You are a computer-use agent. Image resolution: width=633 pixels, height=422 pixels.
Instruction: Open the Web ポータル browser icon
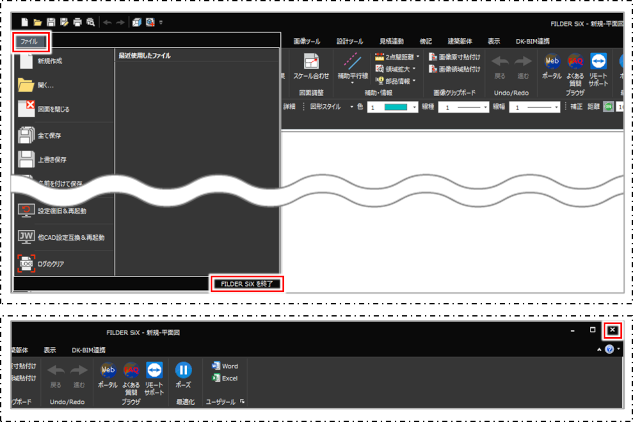point(551,62)
